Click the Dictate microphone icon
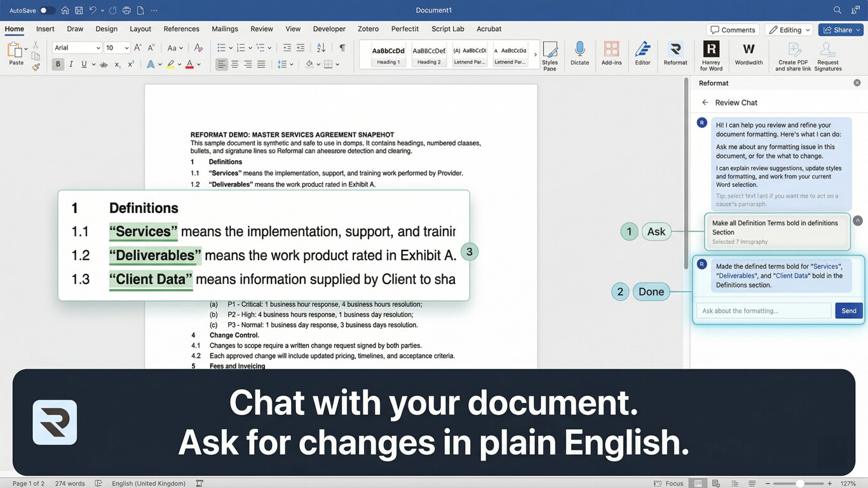This screenshot has width=868, height=488. click(580, 50)
